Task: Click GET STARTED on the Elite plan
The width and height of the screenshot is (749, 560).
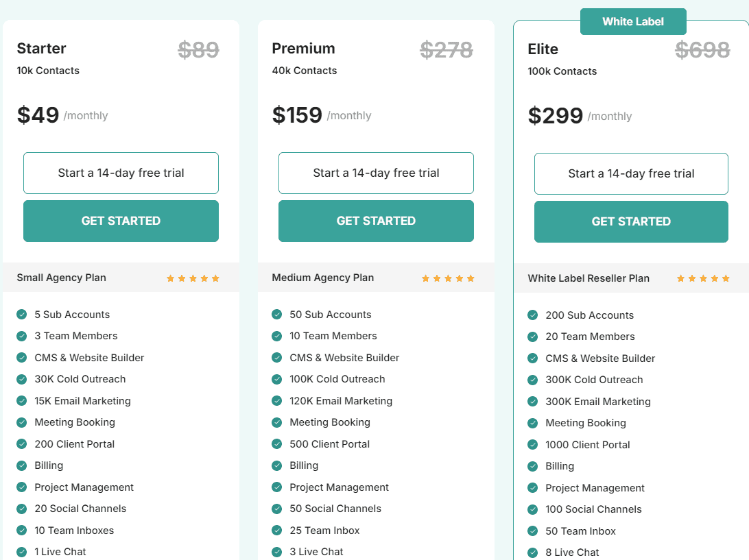Action: 631,221
